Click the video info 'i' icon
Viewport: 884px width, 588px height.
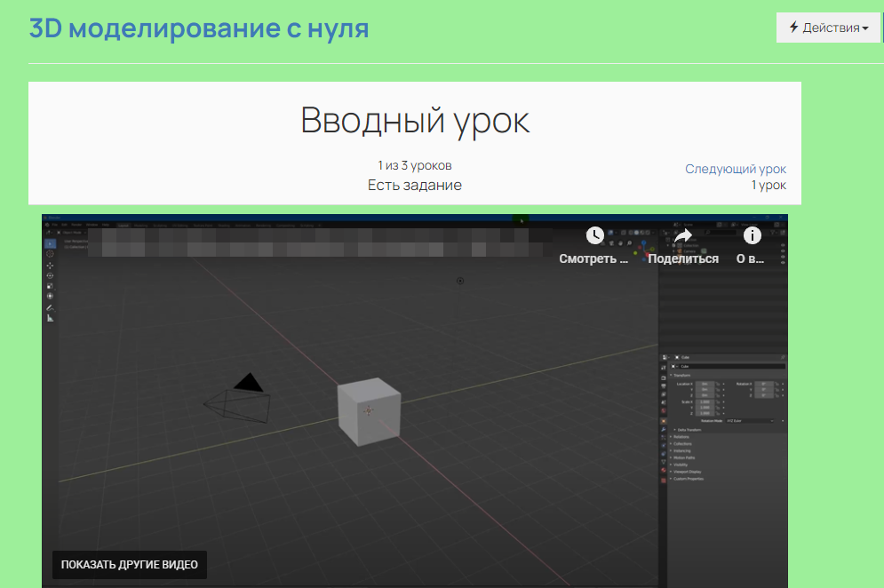pyautogui.click(x=753, y=235)
